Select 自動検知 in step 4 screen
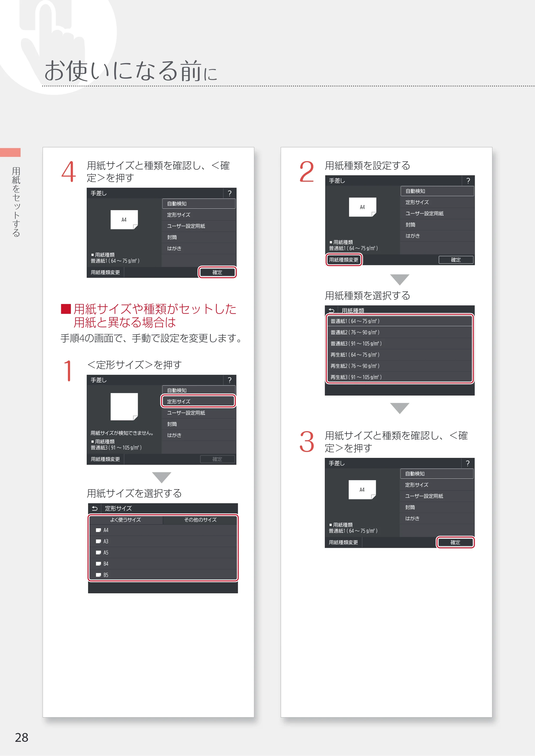Viewport: 535px width, 756px height. [199, 204]
